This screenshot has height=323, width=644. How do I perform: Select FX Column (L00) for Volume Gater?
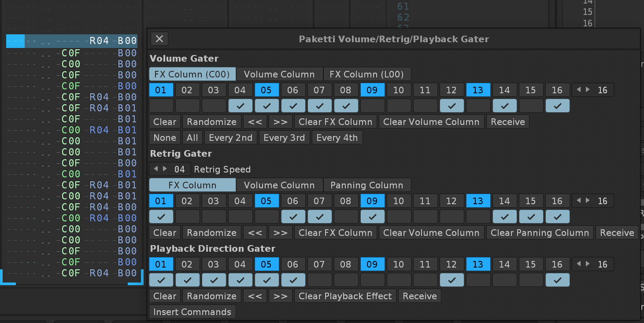pyautogui.click(x=367, y=74)
